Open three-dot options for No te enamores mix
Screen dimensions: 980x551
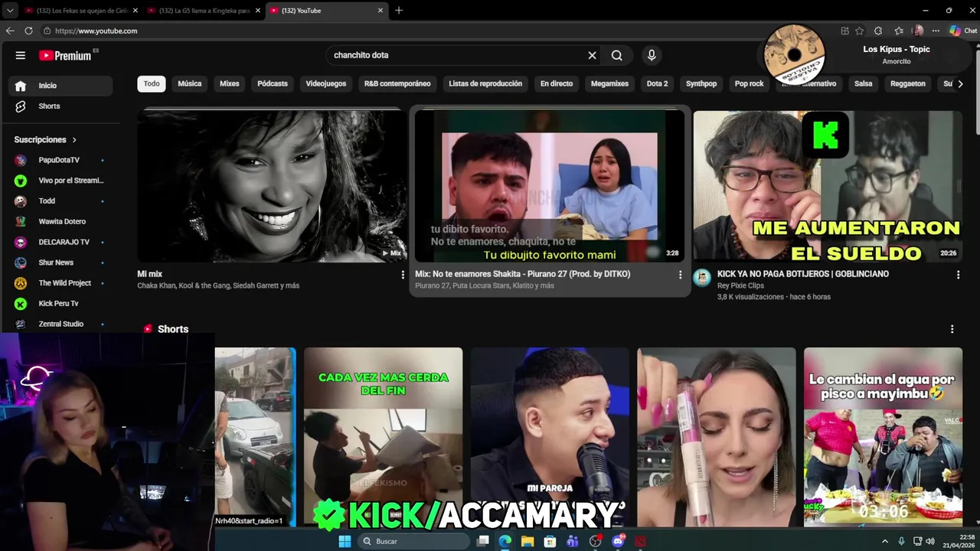(x=680, y=275)
